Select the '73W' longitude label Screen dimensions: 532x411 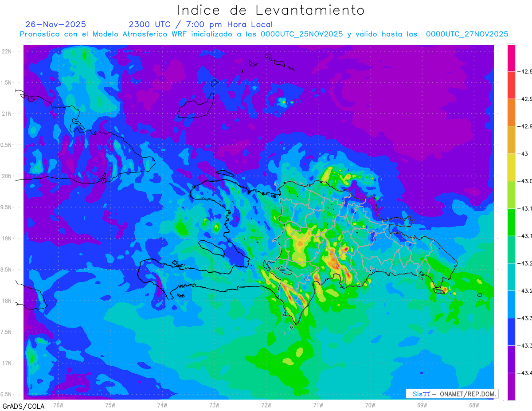pyautogui.click(x=214, y=405)
